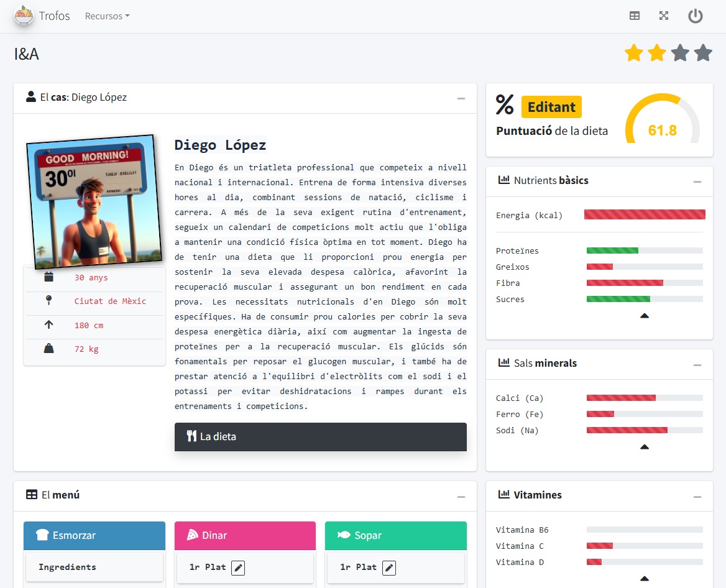Viewport: 726px width, 588px height.
Task: Select the Sopar meal header
Action: click(396, 536)
